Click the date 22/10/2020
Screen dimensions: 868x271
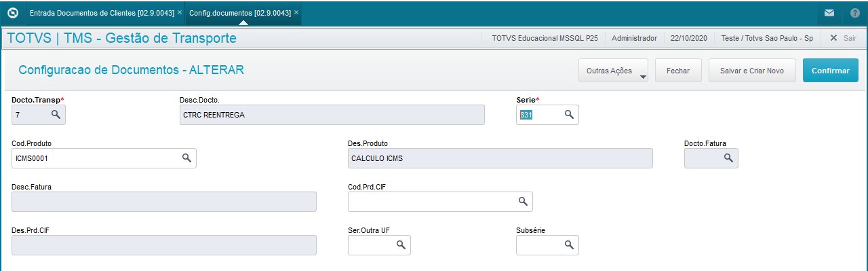[x=689, y=38]
